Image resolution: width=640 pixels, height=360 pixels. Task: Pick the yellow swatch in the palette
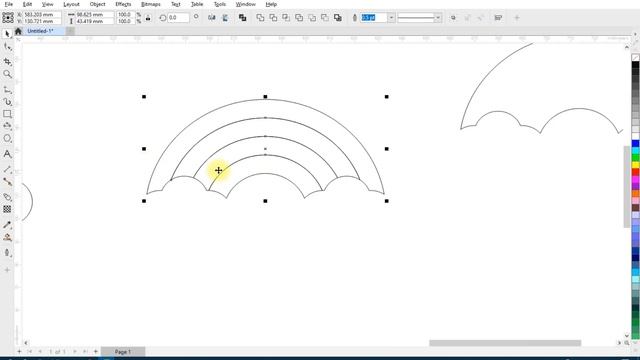coord(636,165)
